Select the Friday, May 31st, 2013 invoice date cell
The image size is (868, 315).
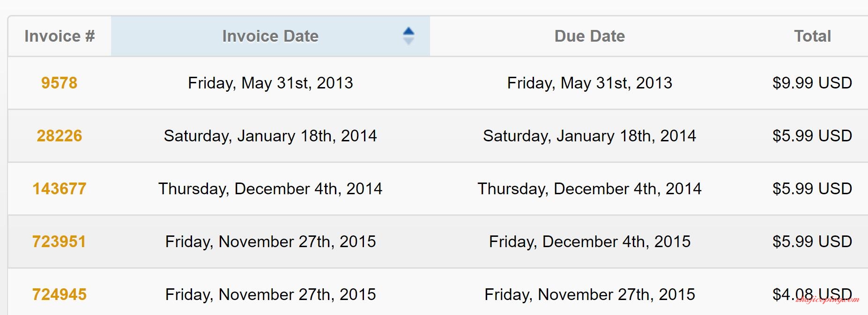click(x=270, y=83)
